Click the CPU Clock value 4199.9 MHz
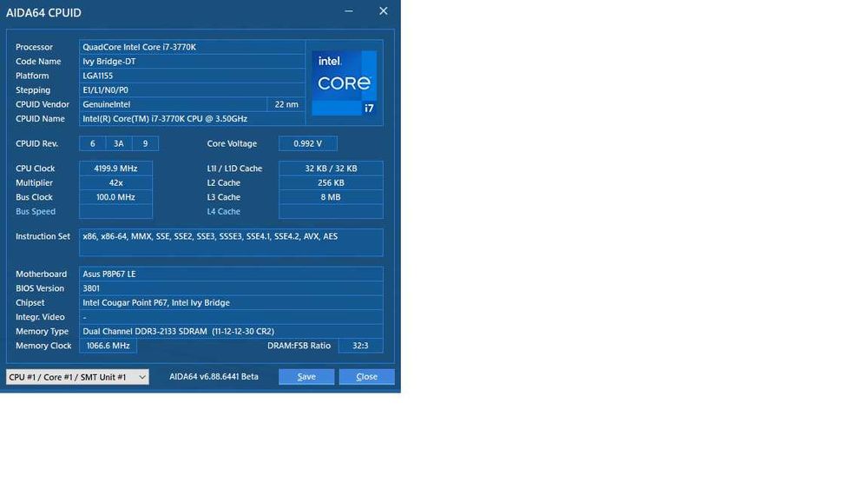The height and width of the screenshot is (489, 868). 115,169
